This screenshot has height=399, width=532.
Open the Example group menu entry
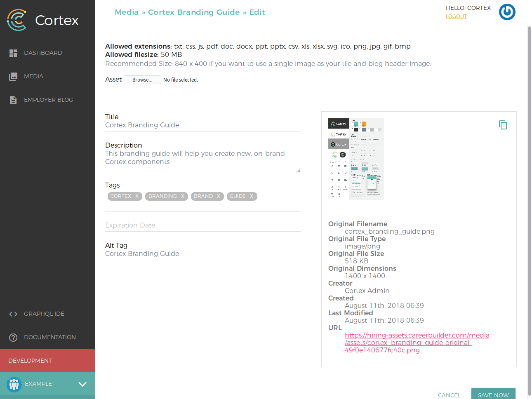coord(38,384)
